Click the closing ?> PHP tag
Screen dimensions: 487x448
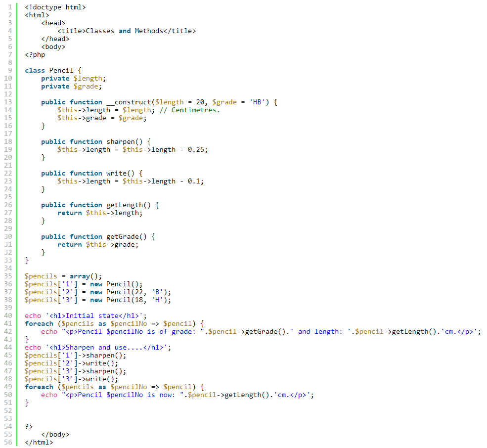click(x=29, y=427)
